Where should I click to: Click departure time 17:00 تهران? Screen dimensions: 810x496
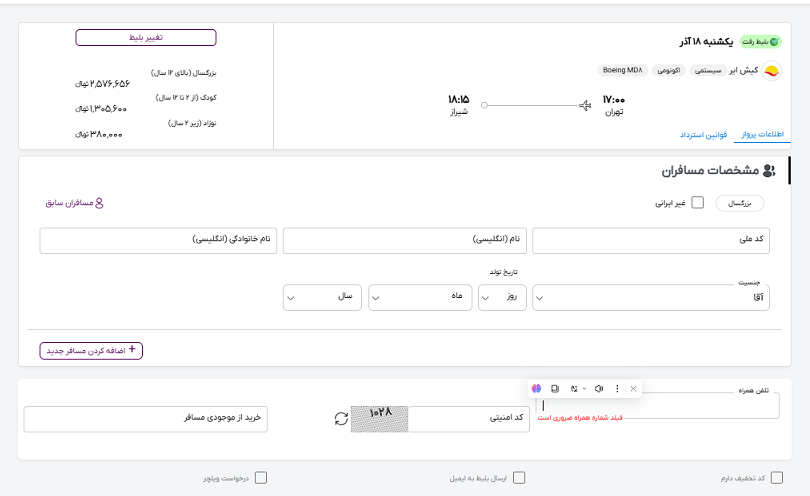(614, 105)
